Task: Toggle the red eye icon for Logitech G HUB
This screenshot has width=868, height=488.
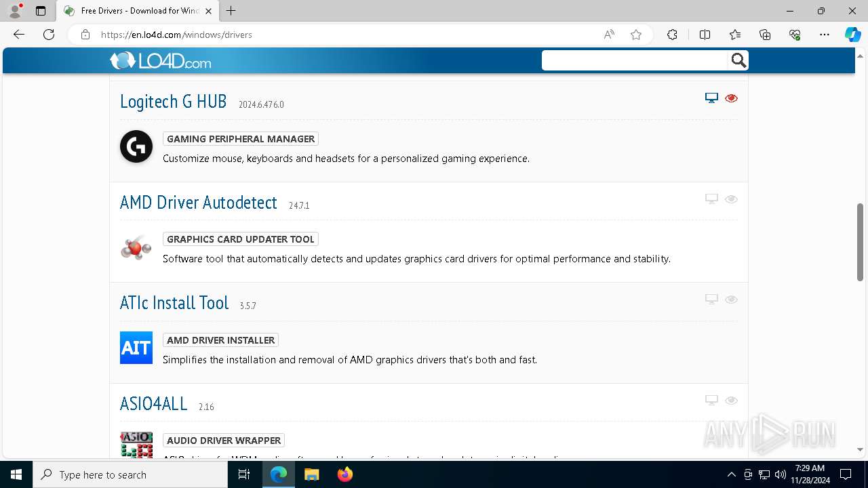Action: point(731,98)
